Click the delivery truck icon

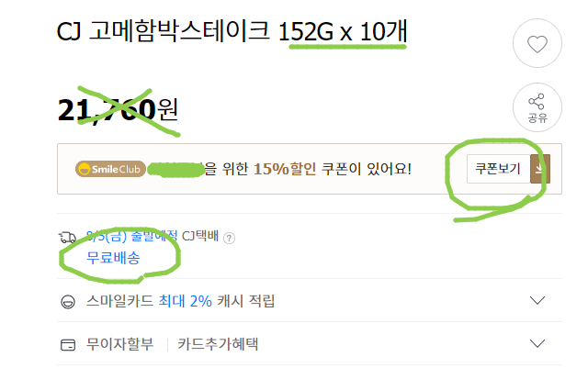[x=67, y=238]
